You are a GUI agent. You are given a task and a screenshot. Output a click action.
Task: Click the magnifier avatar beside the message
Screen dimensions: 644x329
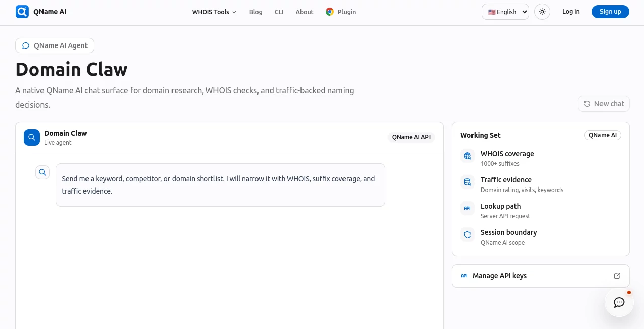coord(42,172)
